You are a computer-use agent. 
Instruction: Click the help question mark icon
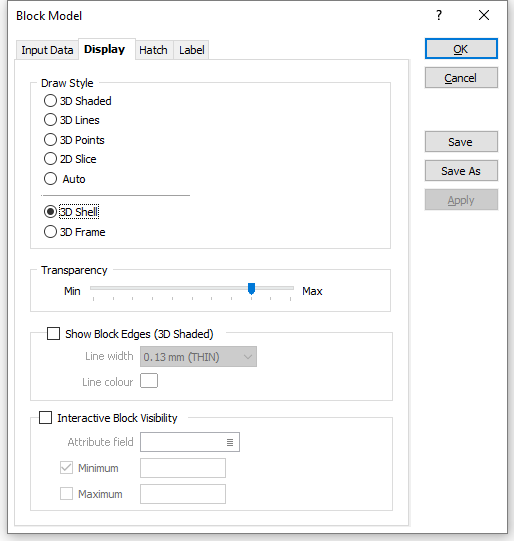pos(439,15)
